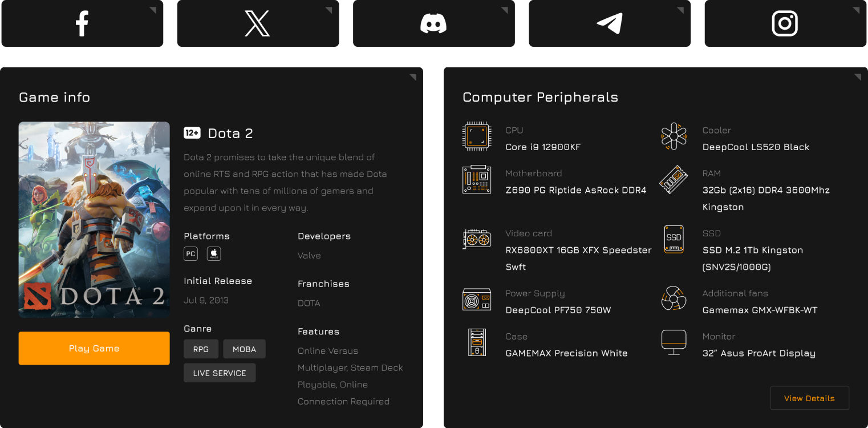
Task: Click the CPU chip icon
Action: point(476,136)
